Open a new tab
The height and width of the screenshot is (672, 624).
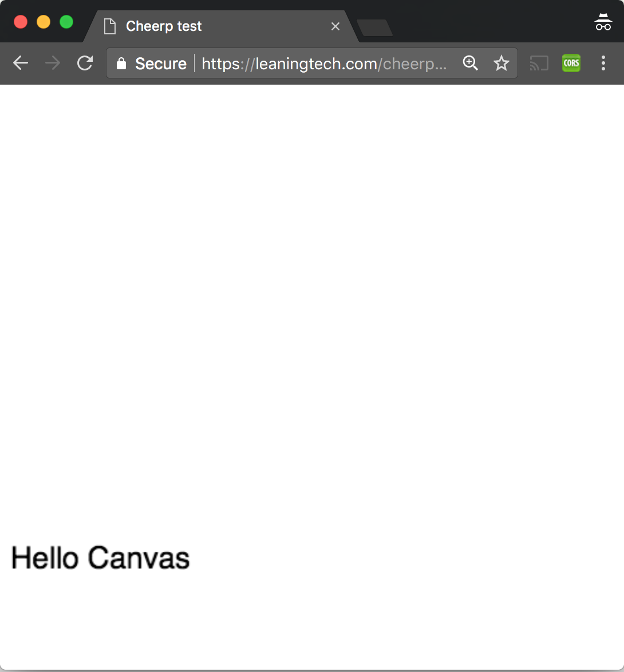pyautogui.click(x=374, y=27)
